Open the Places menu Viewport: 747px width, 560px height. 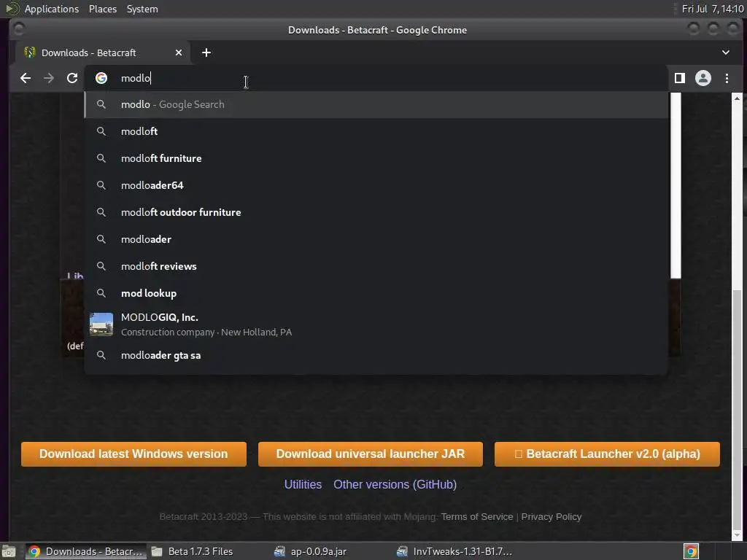point(103,9)
